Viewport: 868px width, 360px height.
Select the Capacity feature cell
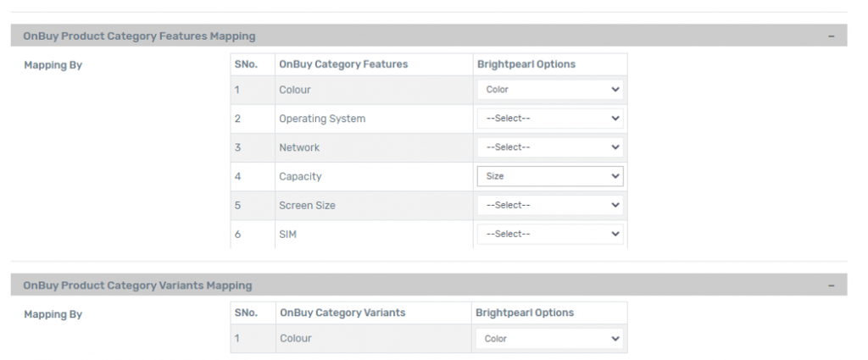pos(374,176)
